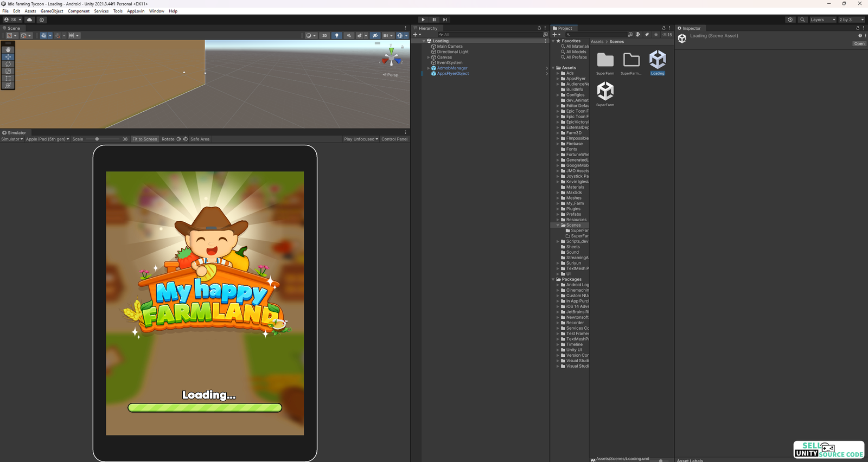This screenshot has height=462, width=868.
Task: Toggle 2D view mode in Scene
Action: [324, 35]
